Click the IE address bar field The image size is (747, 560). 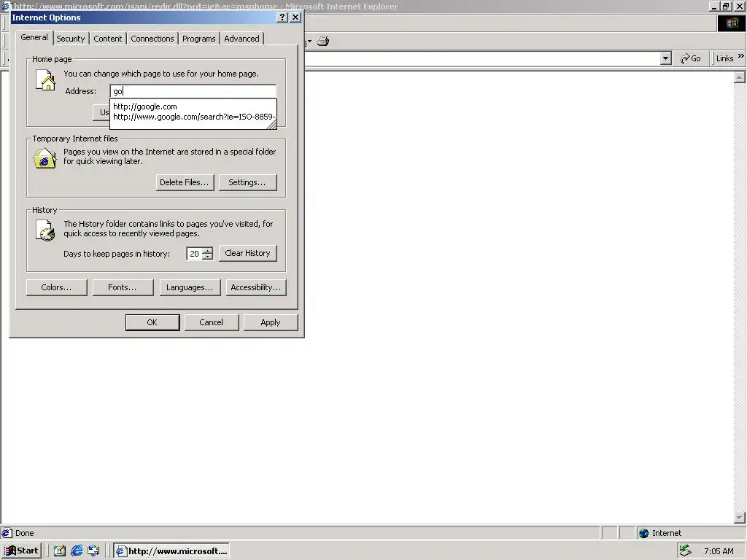pos(481,58)
